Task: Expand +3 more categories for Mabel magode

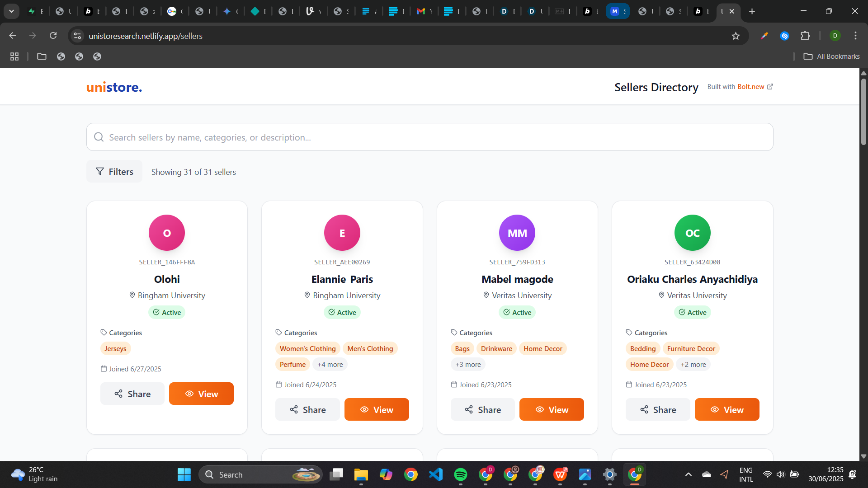Action: point(468,365)
